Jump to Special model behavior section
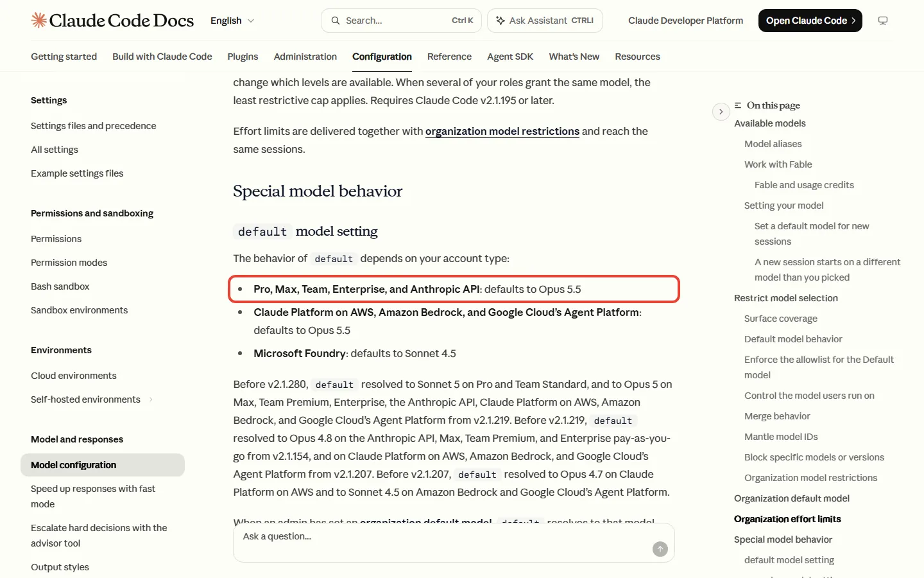The width and height of the screenshot is (924, 578). 783,539
